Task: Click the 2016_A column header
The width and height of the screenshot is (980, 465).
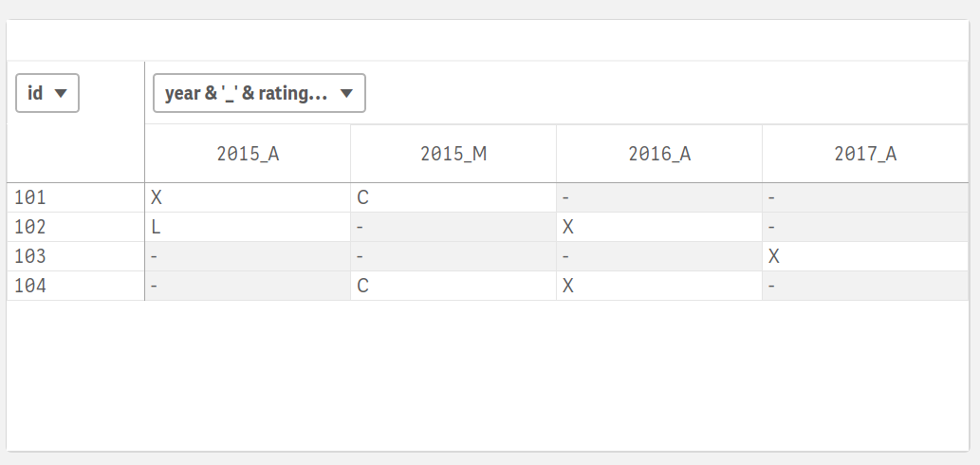Action: point(659,154)
